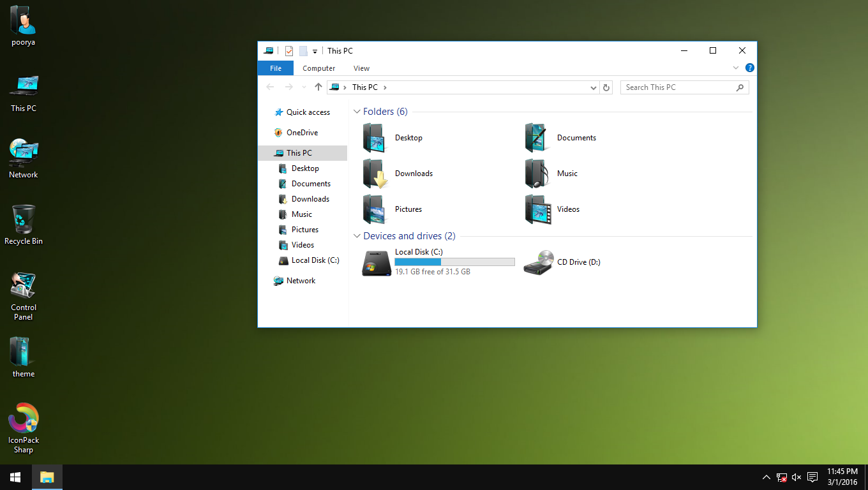Image resolution: width=868 pixels, height=490 pixels.
Task: Collapse the Devices and drives (2) section
Action: coord(357,235)
